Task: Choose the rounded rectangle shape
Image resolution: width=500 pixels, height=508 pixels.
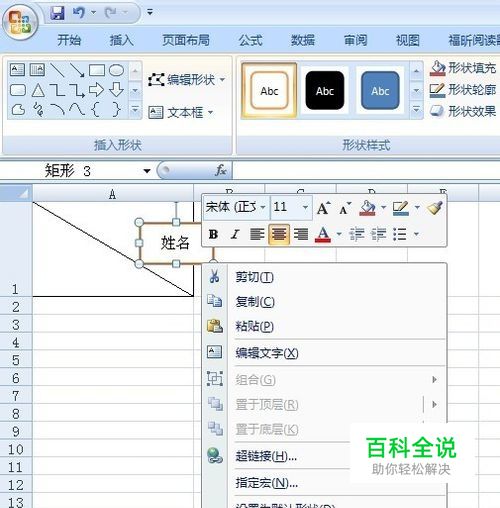Action: click(18, 90)
